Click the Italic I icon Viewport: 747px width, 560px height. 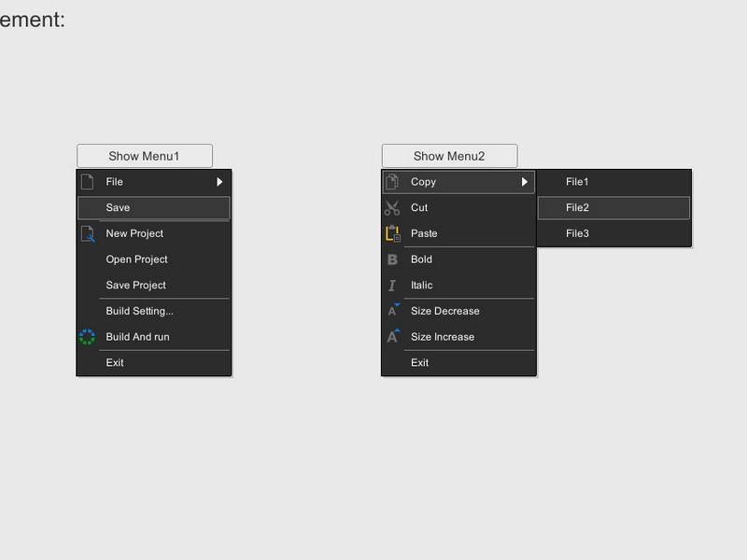(x=392, y=286)
